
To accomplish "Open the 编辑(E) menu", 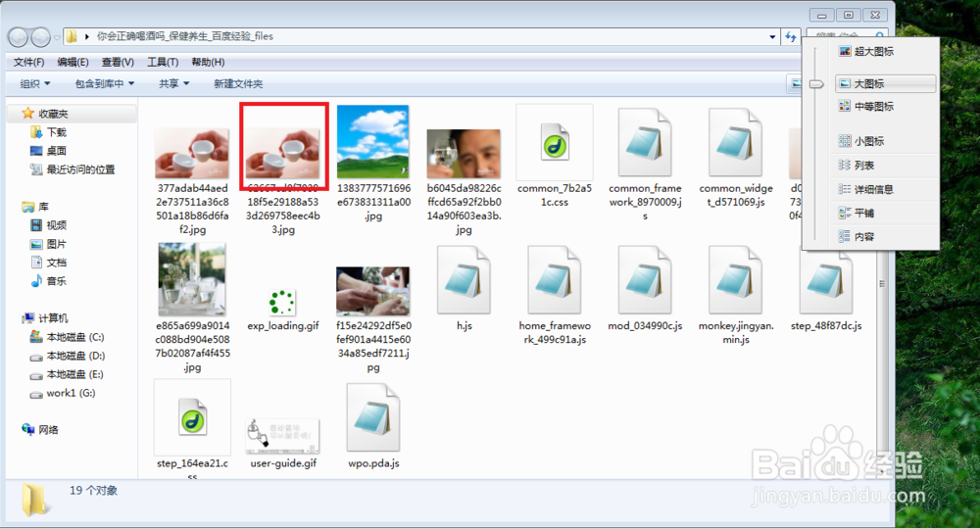I will pyautogui.click(x=73, y=62).
